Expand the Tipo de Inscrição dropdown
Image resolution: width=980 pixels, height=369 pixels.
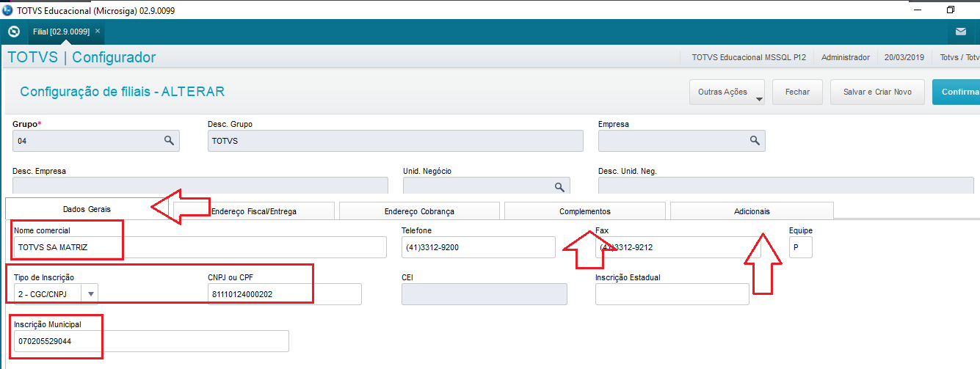(91, 294)
